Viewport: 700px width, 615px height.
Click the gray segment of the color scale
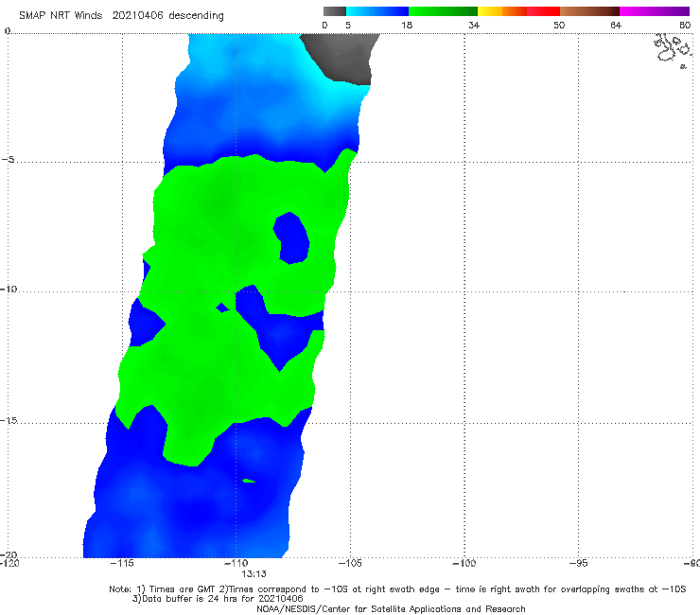pyautogui.click(x=334, y=11)
